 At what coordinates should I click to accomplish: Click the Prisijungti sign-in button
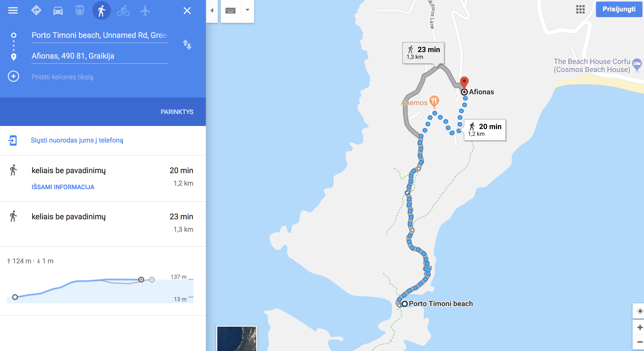pyautogui.click(x=619, y=9)
